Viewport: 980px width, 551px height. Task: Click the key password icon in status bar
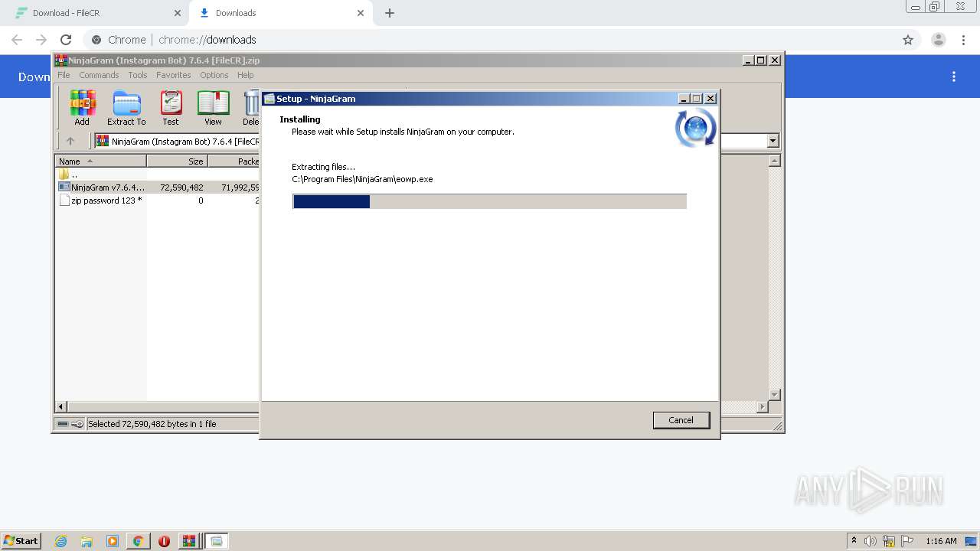(77, 424)
